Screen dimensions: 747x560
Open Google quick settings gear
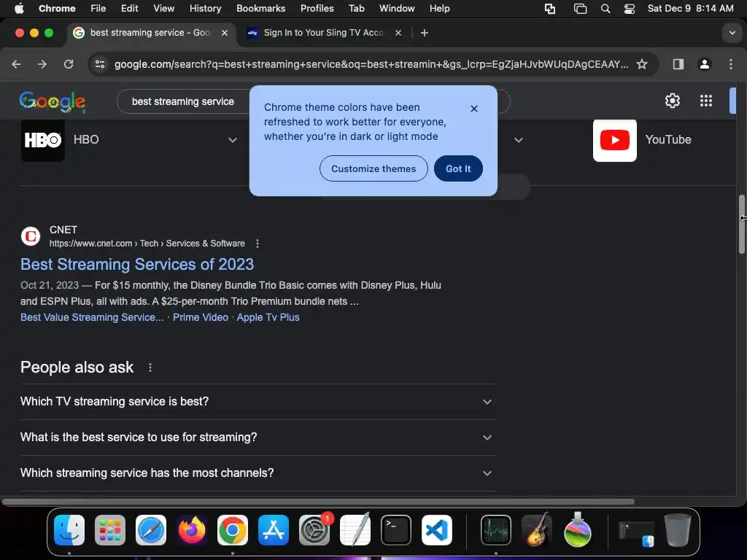point(672,101)
